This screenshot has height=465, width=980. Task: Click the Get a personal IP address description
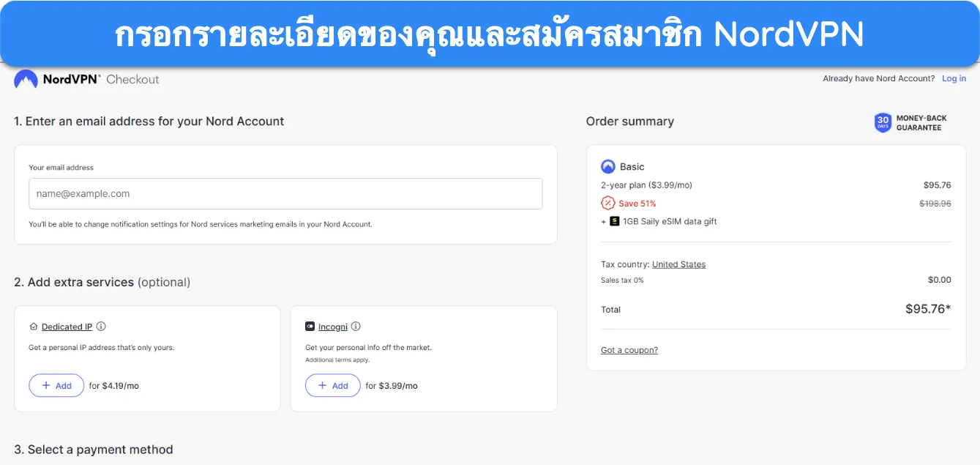[101, 347]
